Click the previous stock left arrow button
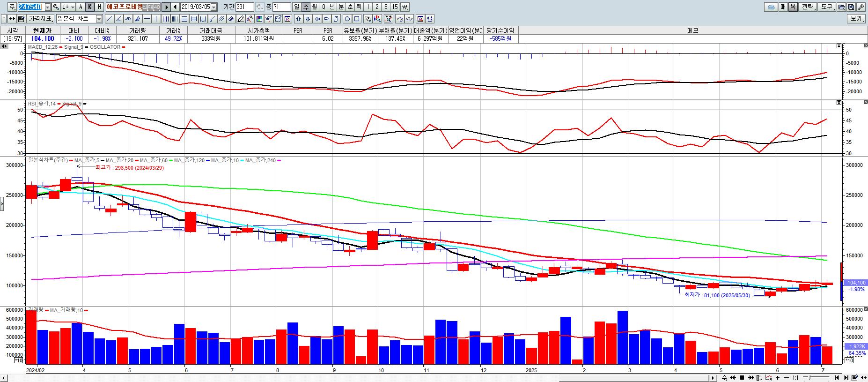Image resolution: width=868 pixels, height=382 pixels. [175, 7]
